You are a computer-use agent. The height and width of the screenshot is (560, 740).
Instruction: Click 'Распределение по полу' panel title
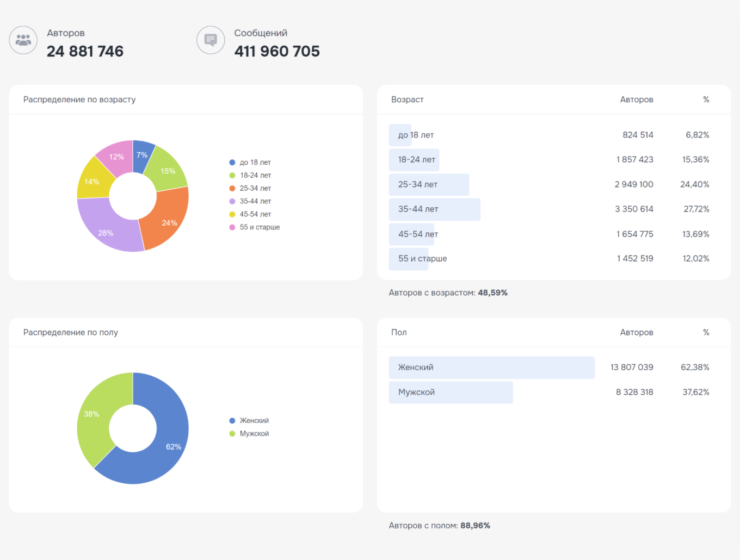(x=71, y=332)
